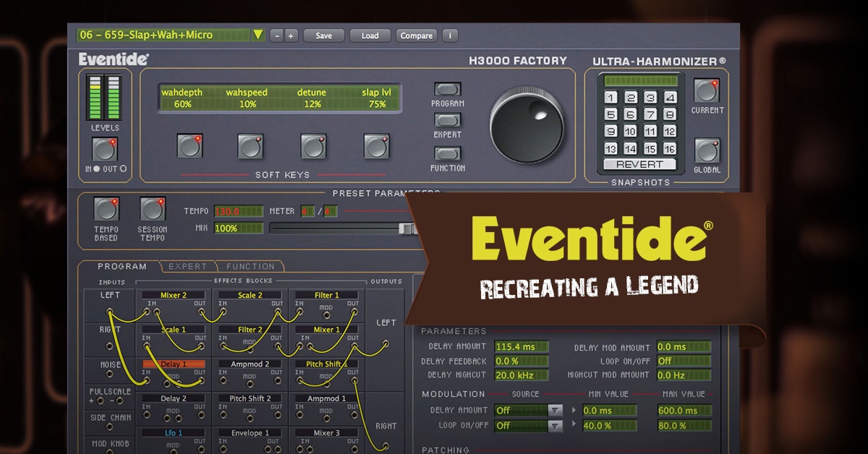Open the DELAY AMOUNT modulation source dropdown

pos(556,410)
